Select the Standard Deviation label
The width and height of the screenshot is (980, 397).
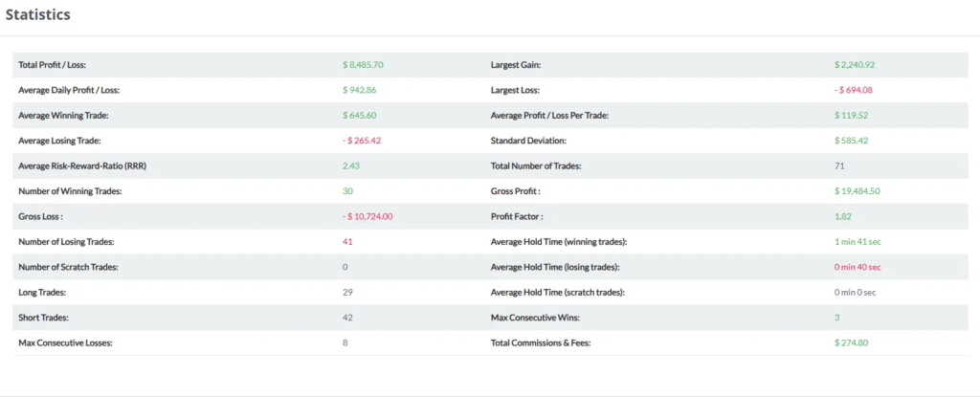pyautogui.click(x=528, y=141)
